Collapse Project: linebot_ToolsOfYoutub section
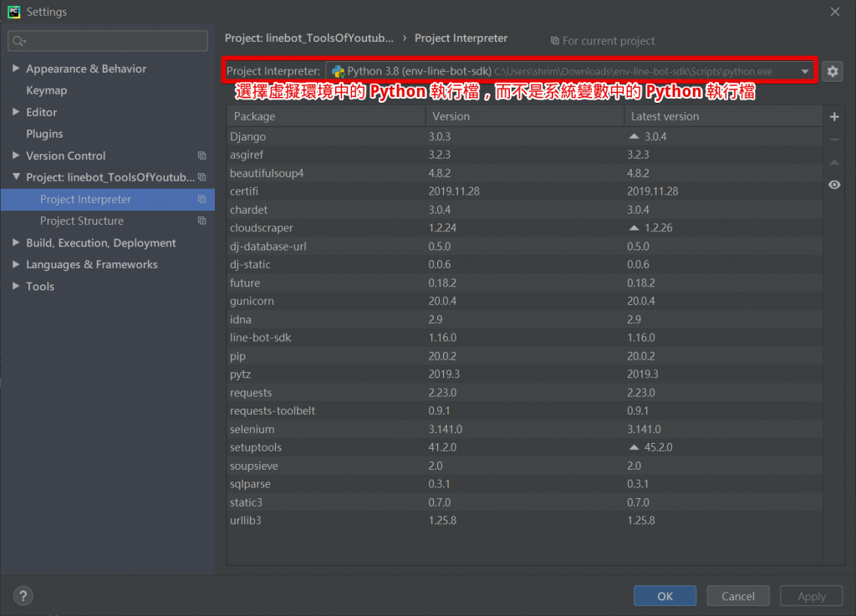Image resolution: width=856 pixels, height=616 pixels. (16, 177)
